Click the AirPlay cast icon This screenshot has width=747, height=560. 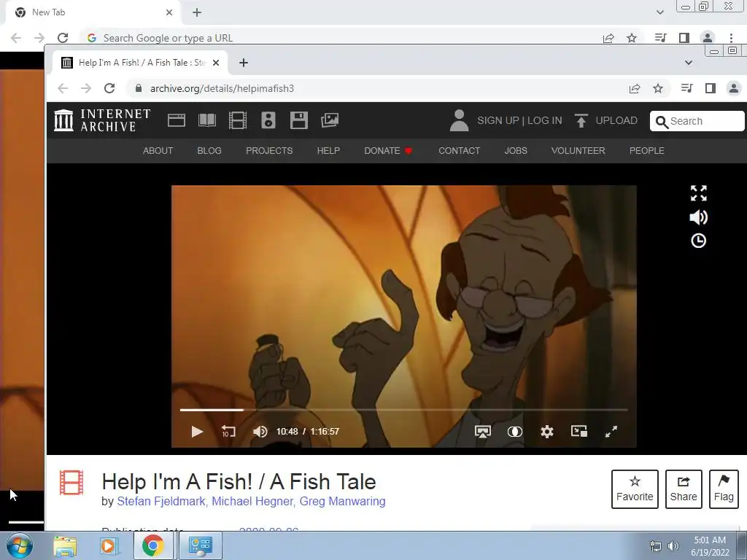[483, 432]
